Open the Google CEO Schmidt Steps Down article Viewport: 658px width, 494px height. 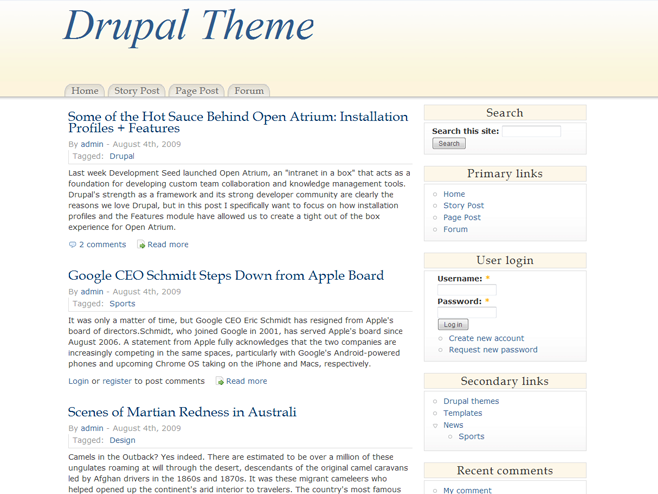coord(226,275)
